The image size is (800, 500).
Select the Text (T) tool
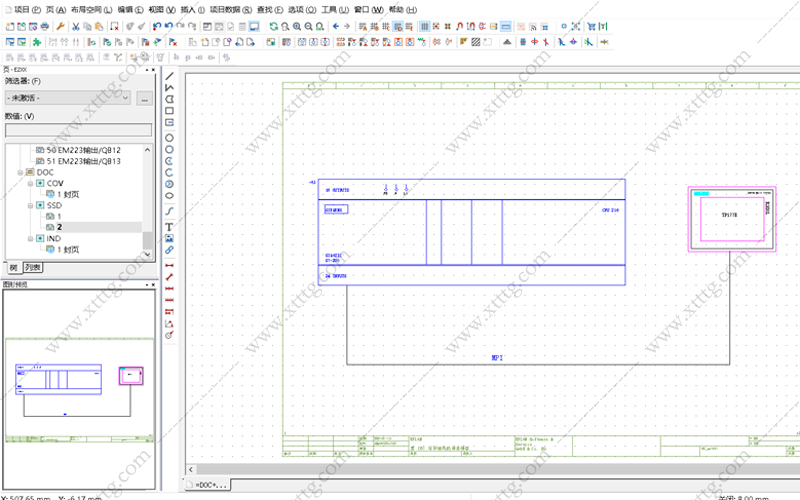tap(169, 227)
